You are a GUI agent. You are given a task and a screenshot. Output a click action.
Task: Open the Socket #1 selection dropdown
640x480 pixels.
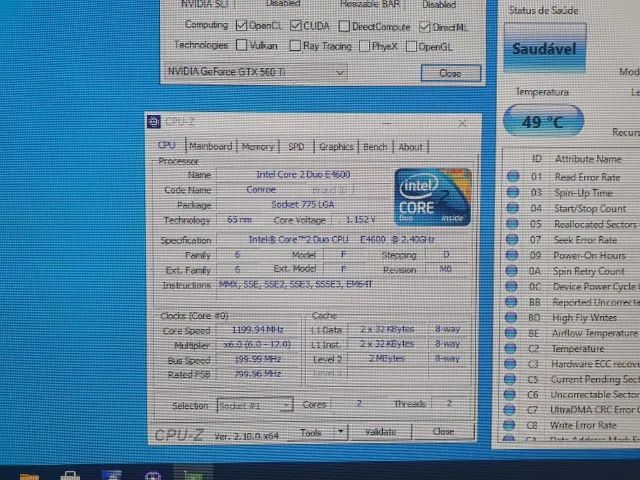(x=255, y=405)
